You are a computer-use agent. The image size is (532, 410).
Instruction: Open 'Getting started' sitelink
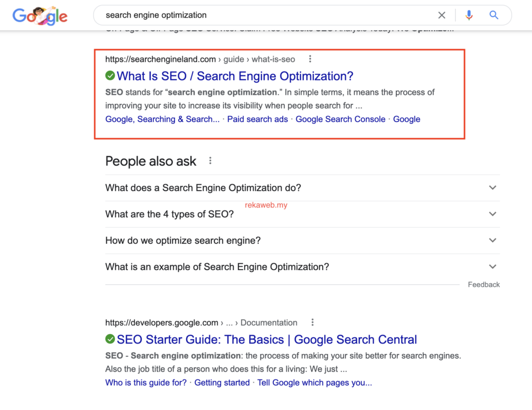(x=222, y=382)
